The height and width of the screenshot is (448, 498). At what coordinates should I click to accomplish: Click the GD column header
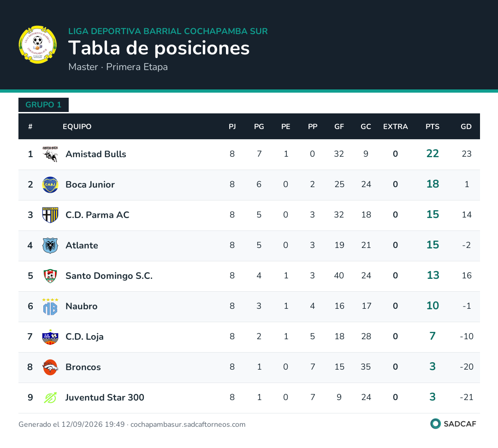466,126
